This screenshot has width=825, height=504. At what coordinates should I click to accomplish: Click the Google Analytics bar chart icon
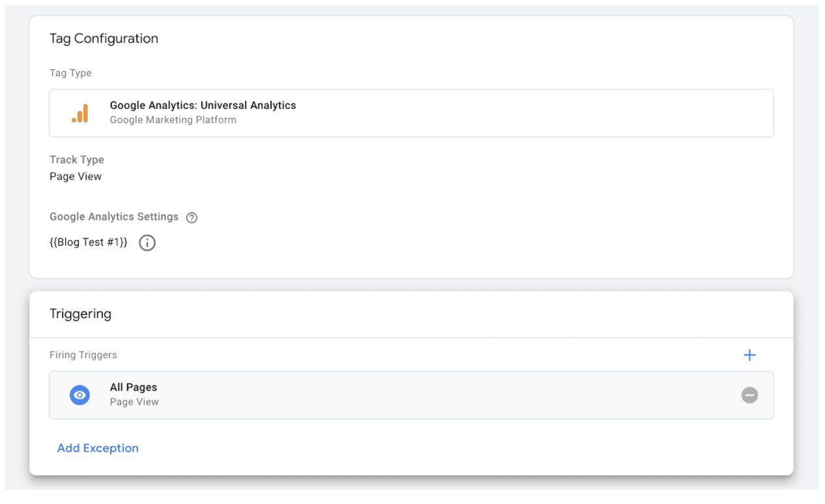point(80,113)
